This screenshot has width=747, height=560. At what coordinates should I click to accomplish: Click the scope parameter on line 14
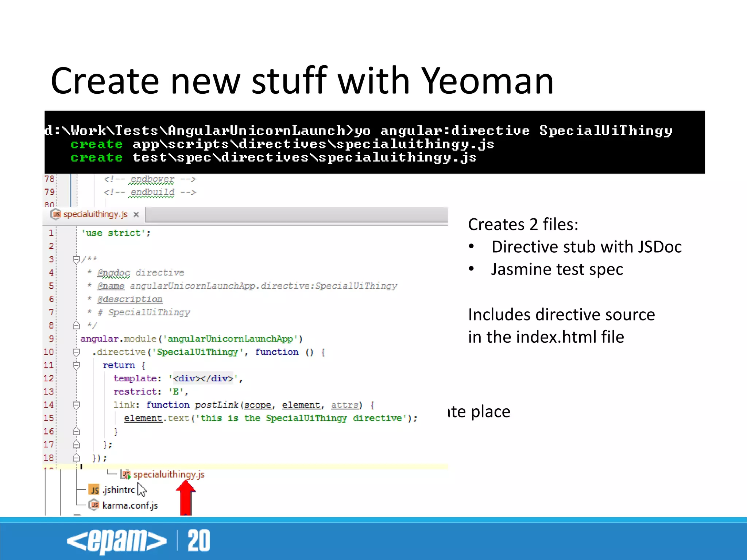click(x=258, y=405)
